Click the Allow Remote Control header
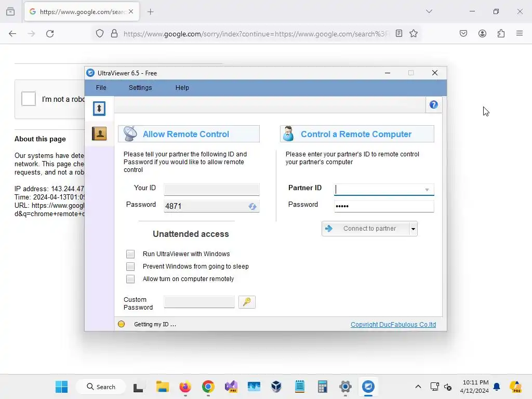Viewport: 532px width, 399px height. point(189,134)
